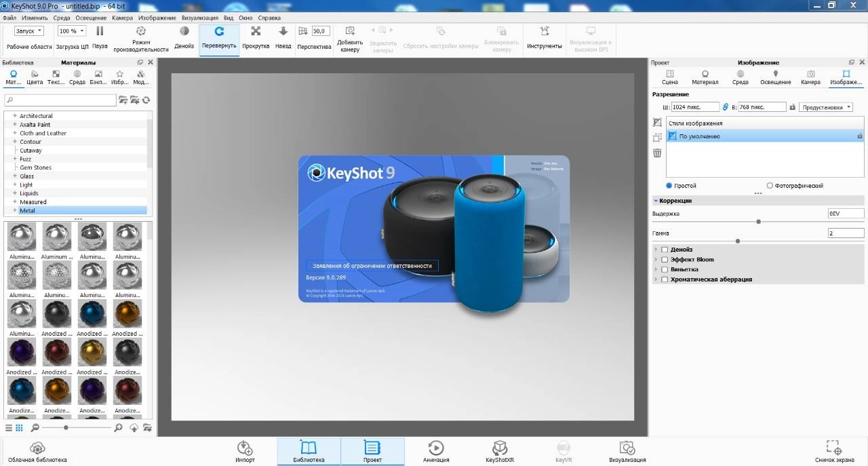Click the library upload to cloud icon

click(134, 428)
